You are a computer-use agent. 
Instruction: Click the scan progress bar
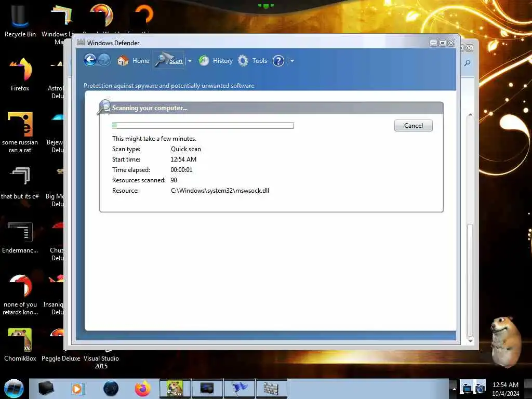[203, 126]
